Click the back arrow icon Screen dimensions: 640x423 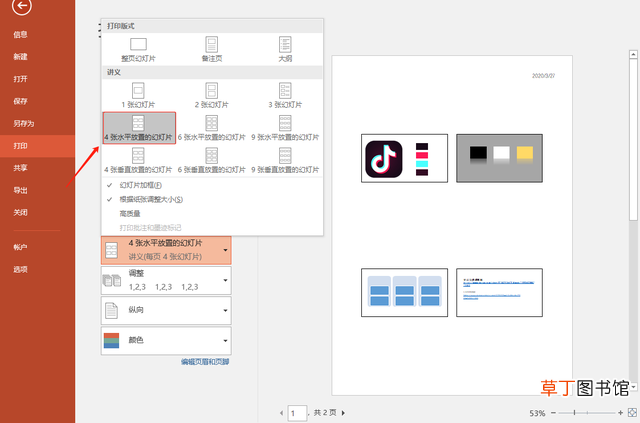point(22,6)
